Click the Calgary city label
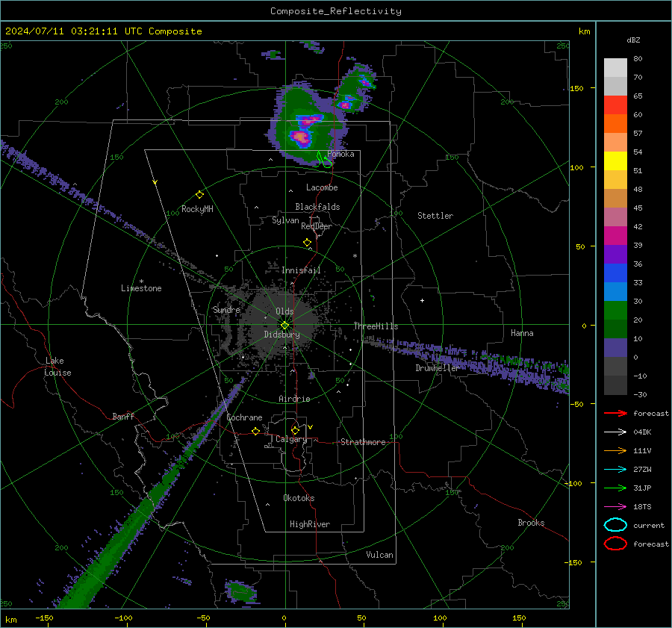672x628 pixels. pos(291,439)
